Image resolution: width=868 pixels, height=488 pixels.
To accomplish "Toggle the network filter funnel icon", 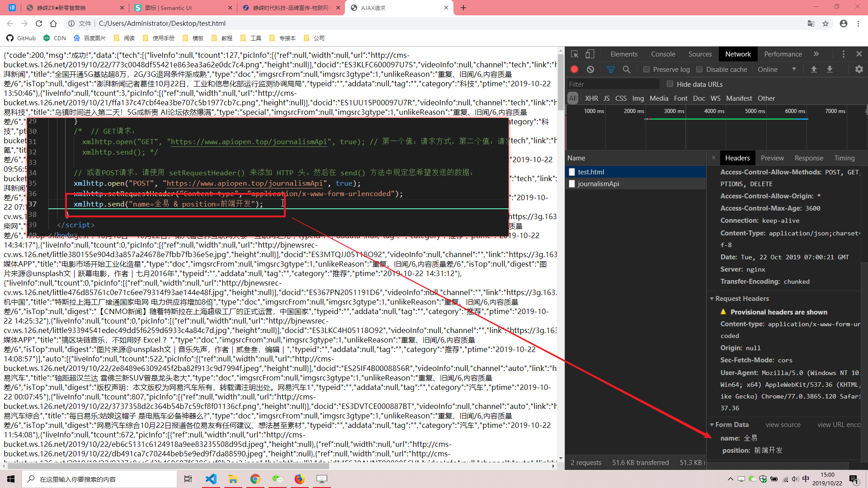I will coord(611,69).
